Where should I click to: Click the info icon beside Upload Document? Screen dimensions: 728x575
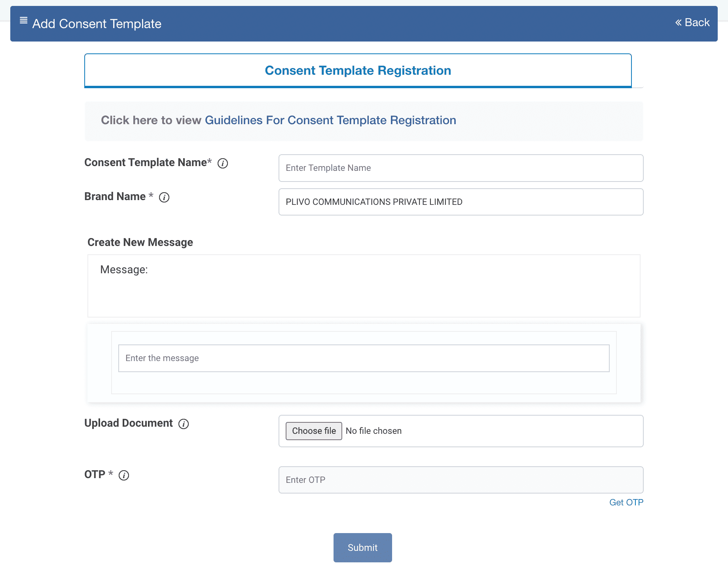tap(184, 424)
